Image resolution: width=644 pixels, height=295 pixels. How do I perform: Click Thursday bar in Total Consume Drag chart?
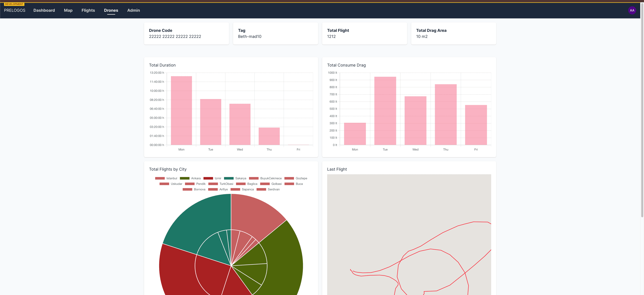pos(445,114)
